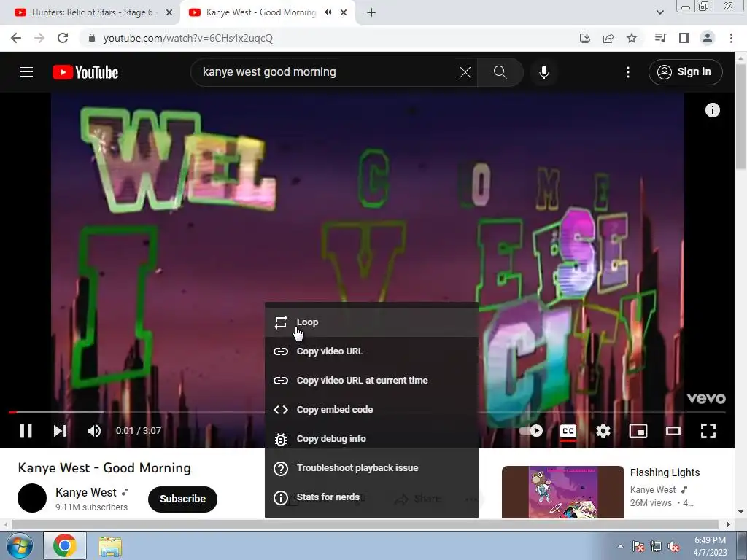Reload the YouTube page
Screen dimensions: 747x560
(63, 38)
